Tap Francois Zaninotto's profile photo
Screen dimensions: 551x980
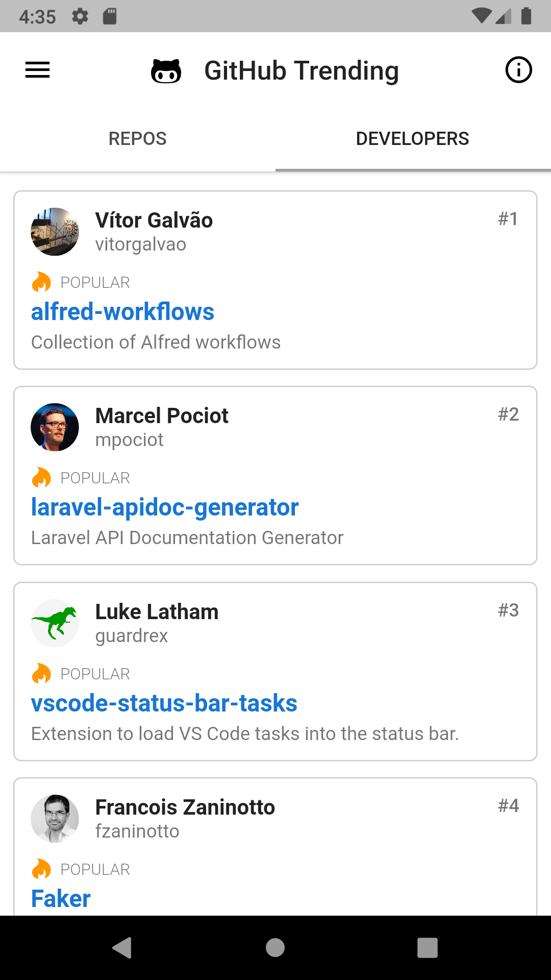(55, 819)
